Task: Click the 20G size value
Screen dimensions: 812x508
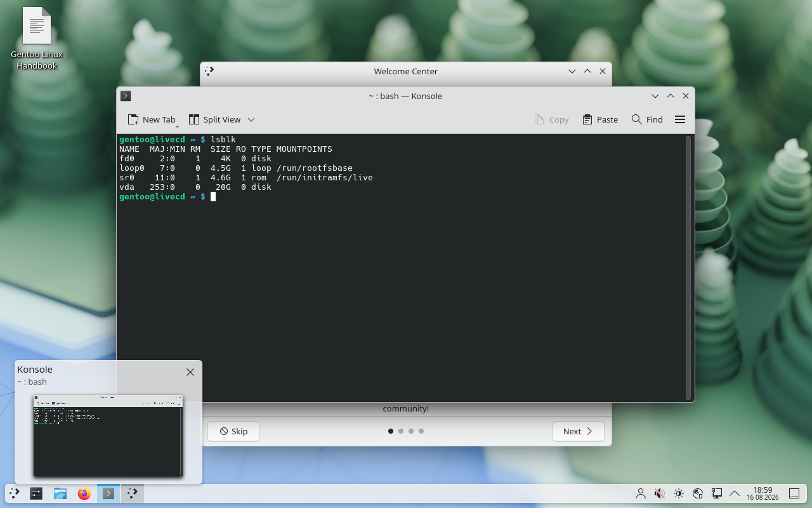Action: coord(223,187)
